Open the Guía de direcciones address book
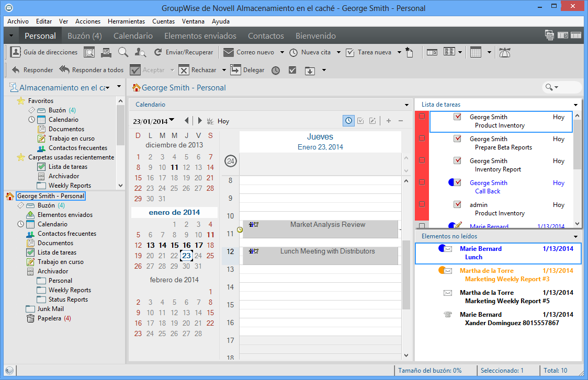588x380 pixels. point(44,52)
